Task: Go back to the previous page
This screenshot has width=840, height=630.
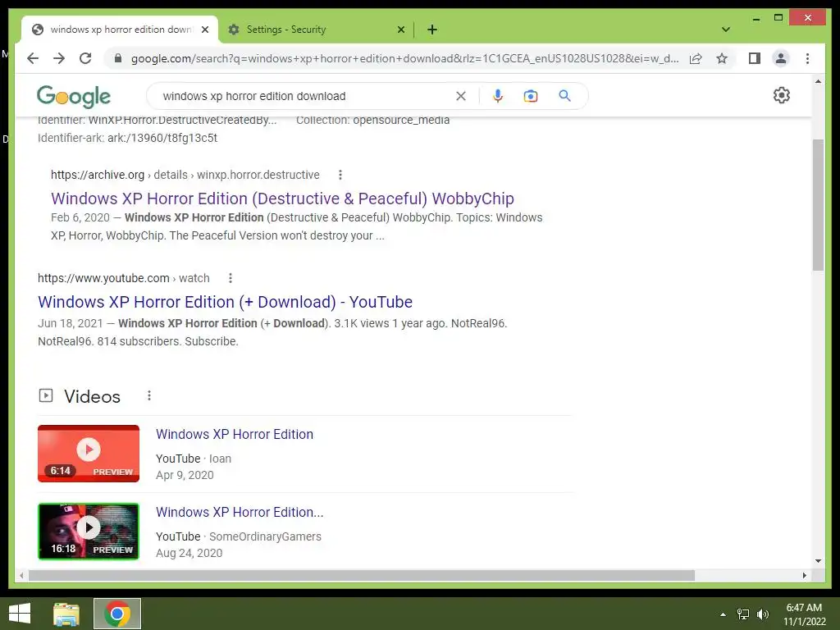Action: click(33, 58)
